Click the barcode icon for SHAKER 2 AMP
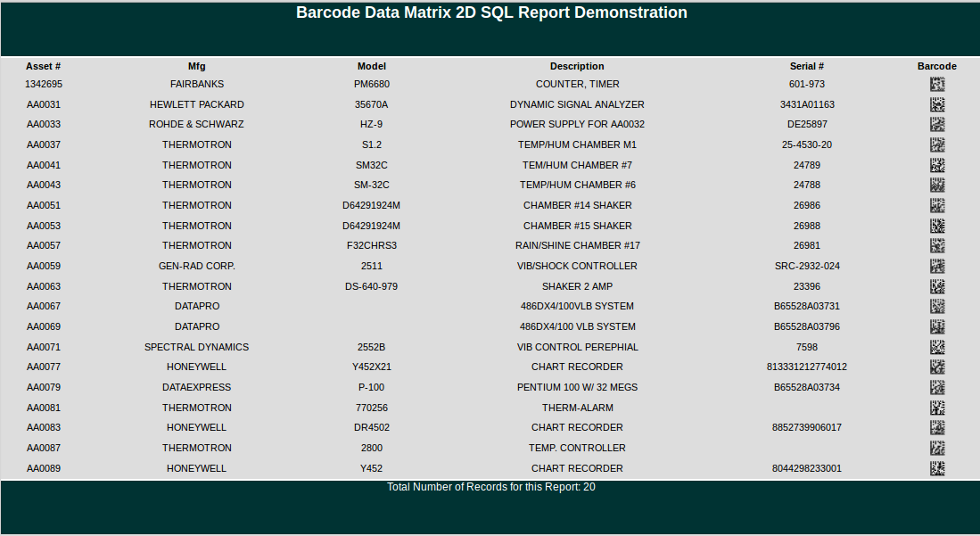The image size is (980, 536). [937, 286]
